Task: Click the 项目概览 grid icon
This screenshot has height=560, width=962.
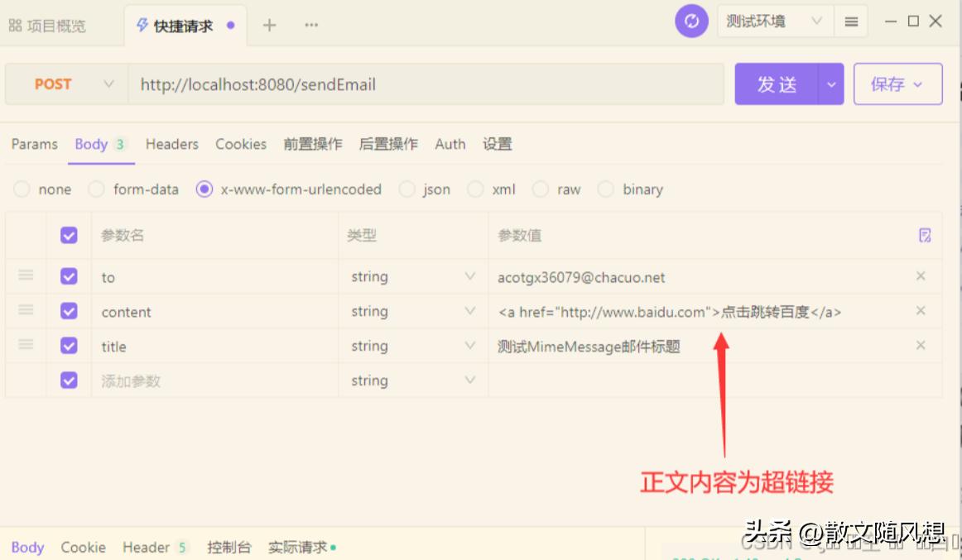Action: click(x=13, y=24)
